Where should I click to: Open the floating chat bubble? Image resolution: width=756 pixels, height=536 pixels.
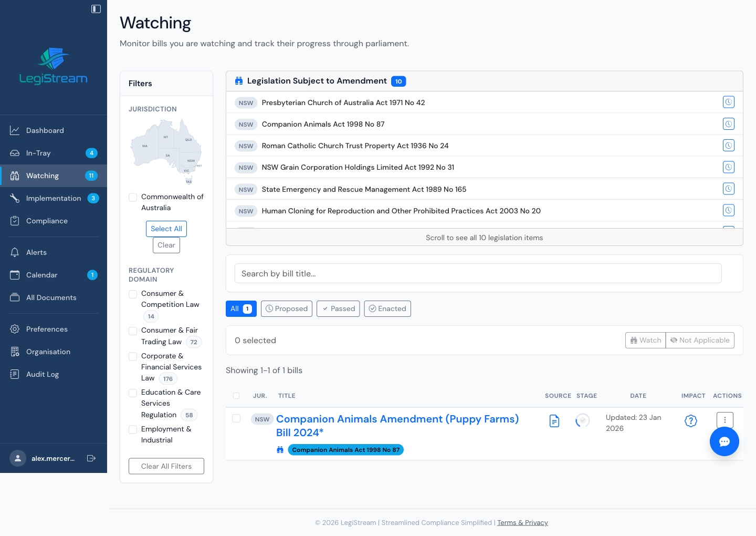click(x=724, y=441)
